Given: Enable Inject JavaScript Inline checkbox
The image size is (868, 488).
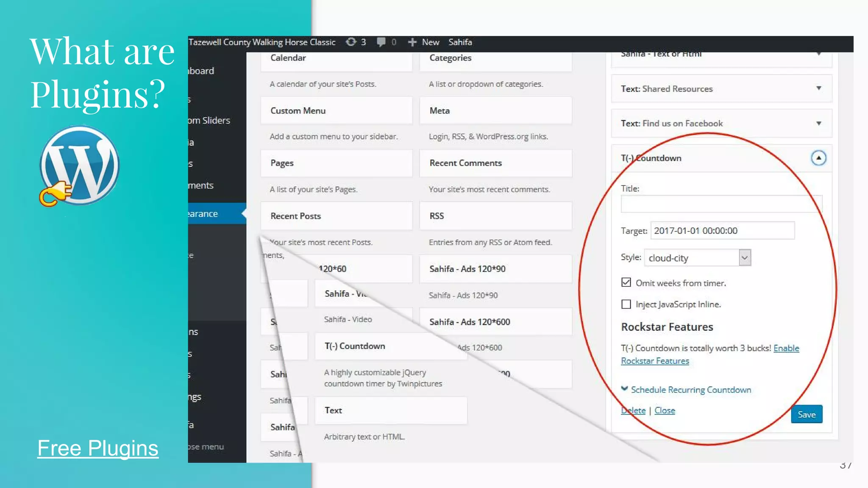Looking at the screenshot, I should (626, 304).
